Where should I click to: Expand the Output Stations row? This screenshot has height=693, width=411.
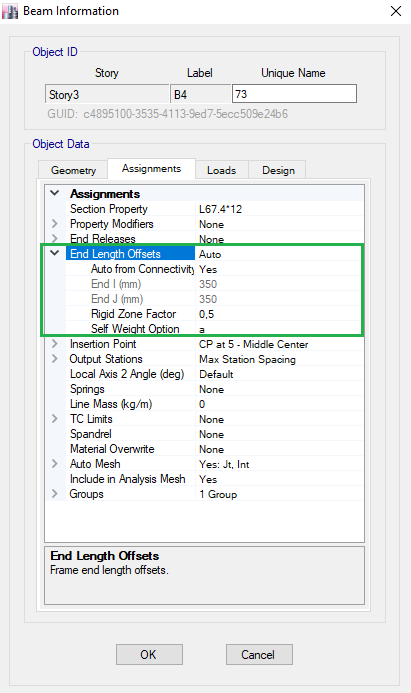[x=55, y=359]
